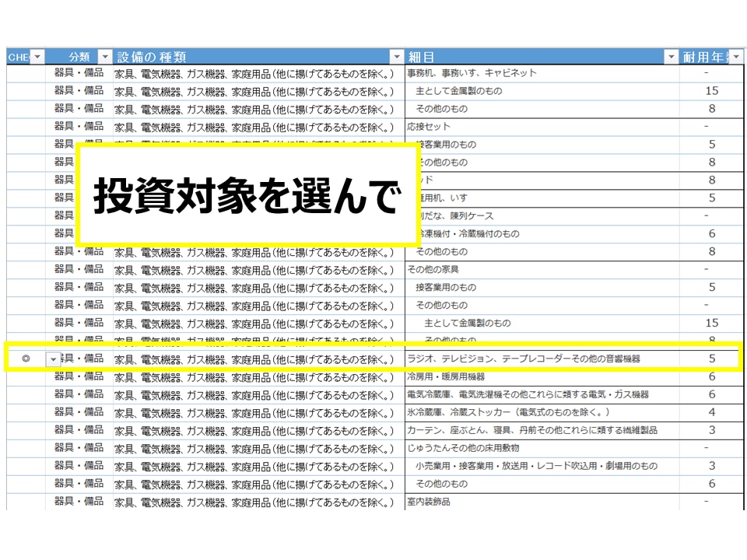Image resolution: width=747 pixels, height=560 pixels.
Task: Select the ラジオ、テレビジョン、テープレコーダー cell
Action: [542, 359]
